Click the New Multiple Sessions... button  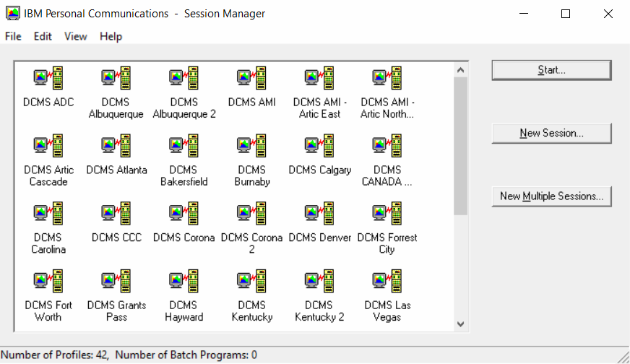pyautogui.click(x=552, y=196)
